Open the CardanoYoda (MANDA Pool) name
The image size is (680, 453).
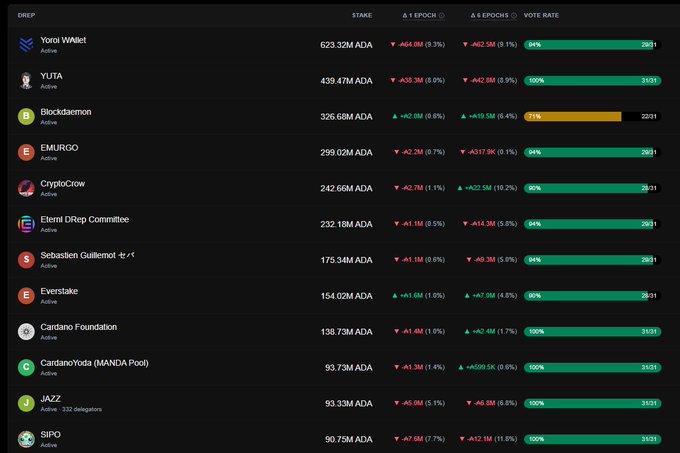[x=95, y=363]
